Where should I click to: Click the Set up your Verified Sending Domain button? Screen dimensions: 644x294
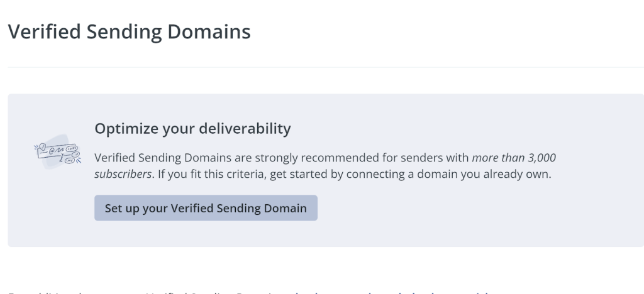click(x=206, y=208)
